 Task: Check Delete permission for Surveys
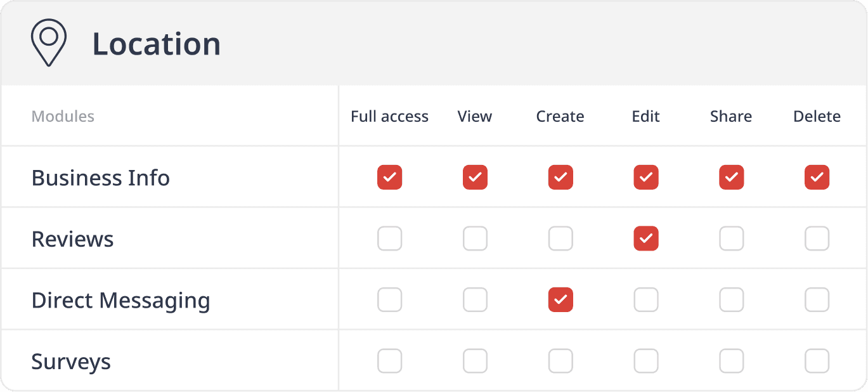click(817, 362)
